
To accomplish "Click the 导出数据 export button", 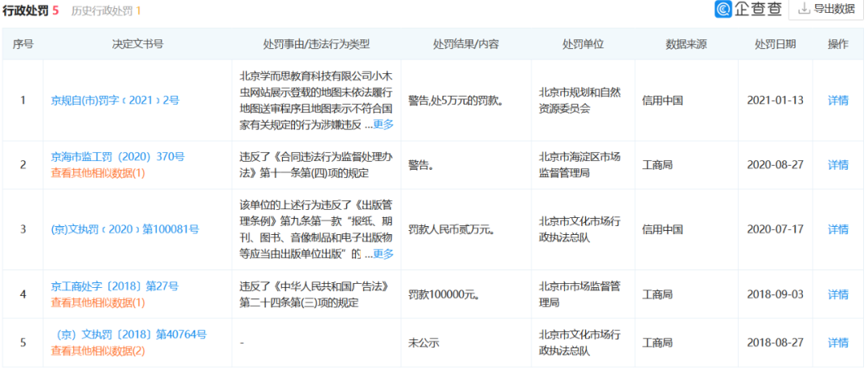I will pos(825,10).
